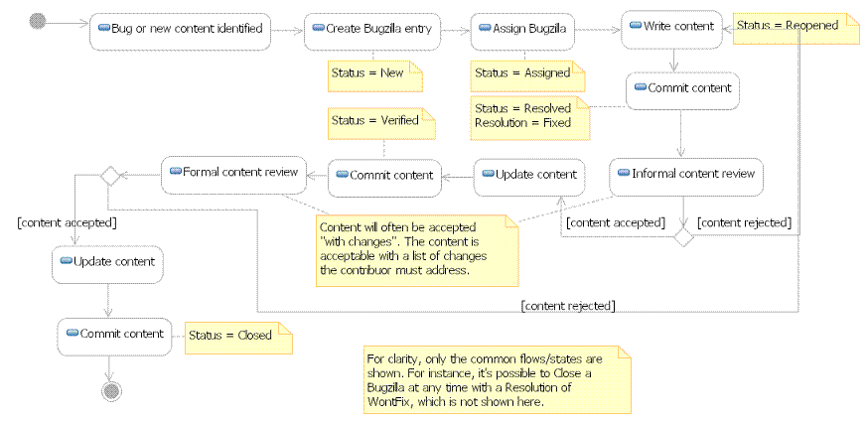Click the Formal content review node icon
This screenshot has height=422, width=868.
click(175, 172)
